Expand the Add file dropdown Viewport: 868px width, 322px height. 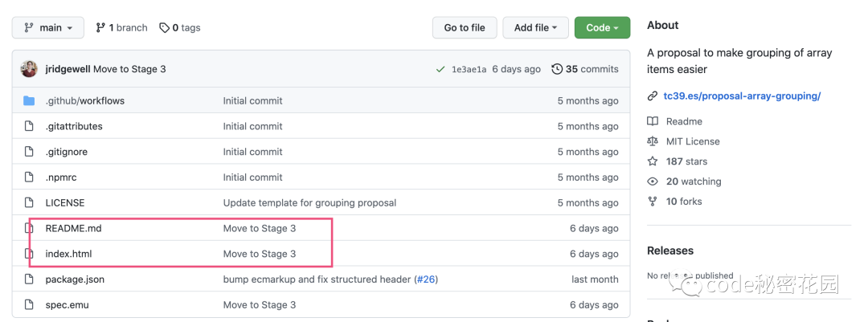(x=535, y=28)
